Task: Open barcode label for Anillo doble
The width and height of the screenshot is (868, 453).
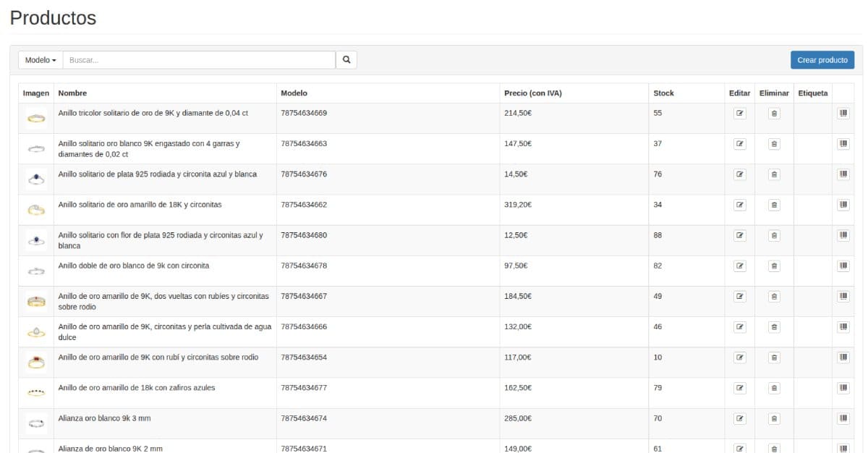Action: (x=843, y=266)
